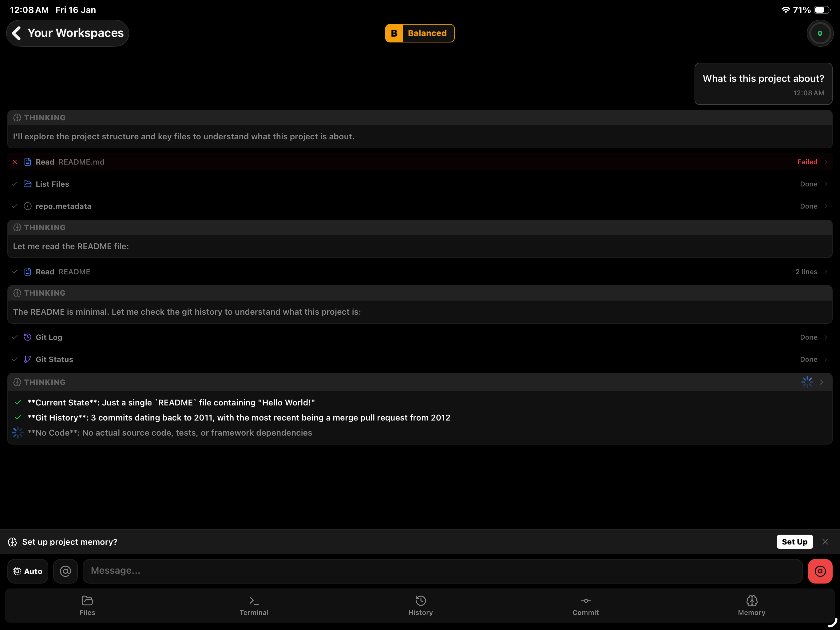Select the 'What is this project about?' message
Image resolution: width=840 pixels, height=630 pixels.
[763, 84]
